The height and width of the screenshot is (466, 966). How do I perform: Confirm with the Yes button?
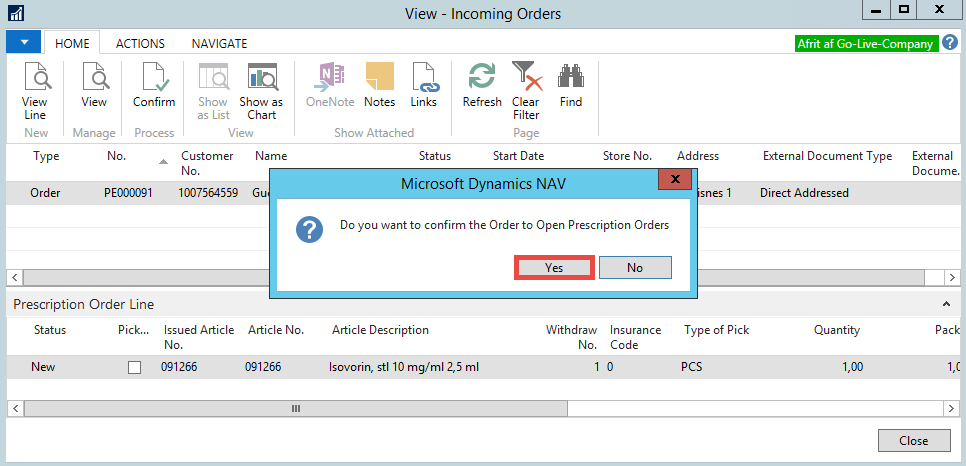pyautogui.click(x=554, y=268)
